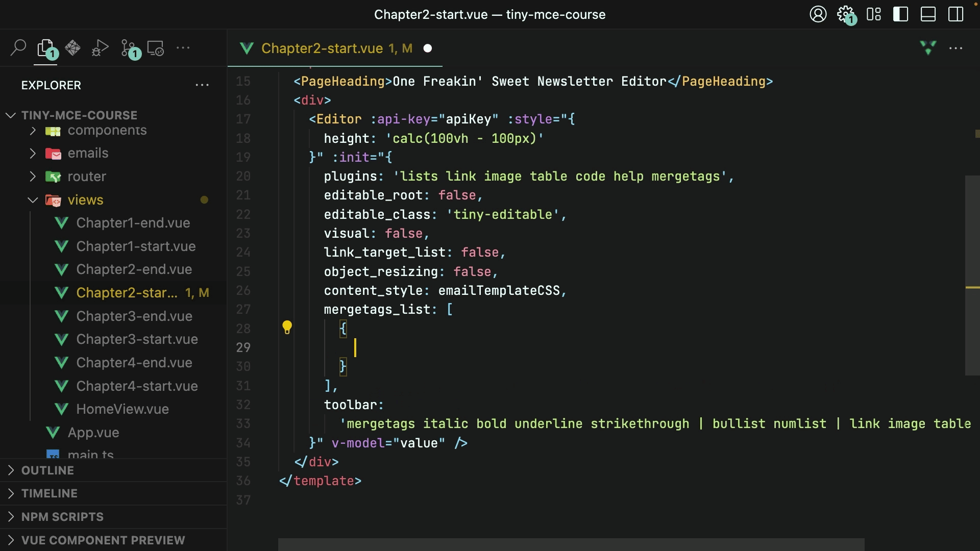980x551 pixels.
Task: Open App.vue file
Action: point(93,433)
